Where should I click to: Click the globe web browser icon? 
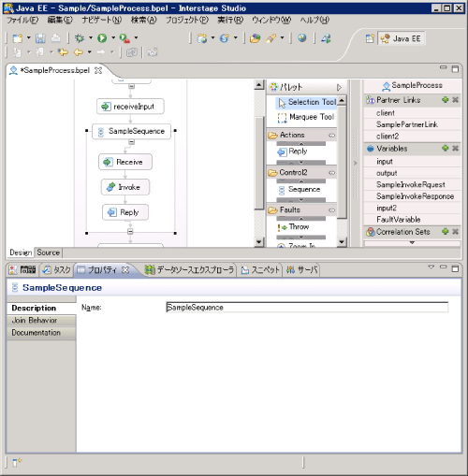click(x=301, y=38)
